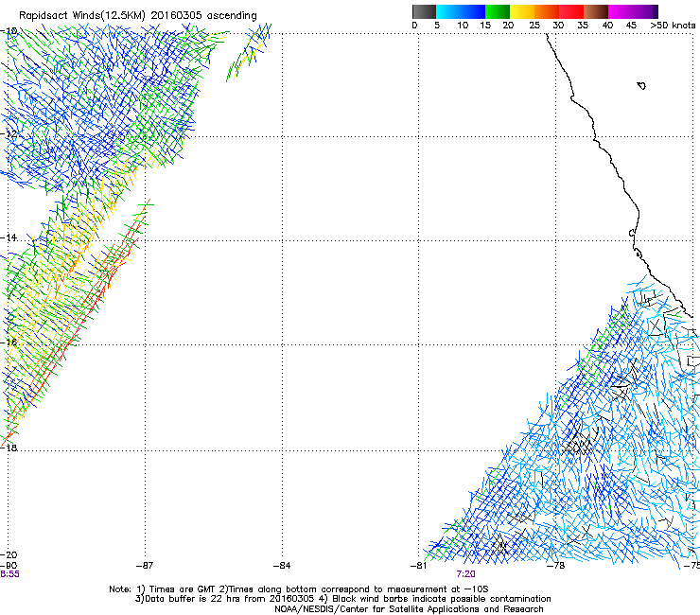Click the green 15-20 knots legend segment
Viewport: 700px width, 615px height.
click(498, 11)
